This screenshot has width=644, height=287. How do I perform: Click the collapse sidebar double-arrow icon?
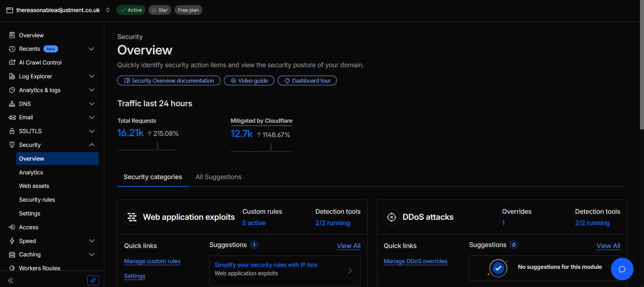11,280
